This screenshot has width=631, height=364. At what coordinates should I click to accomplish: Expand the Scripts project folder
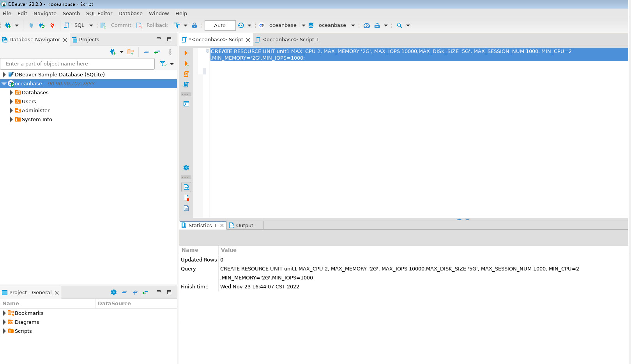[4, 331]
